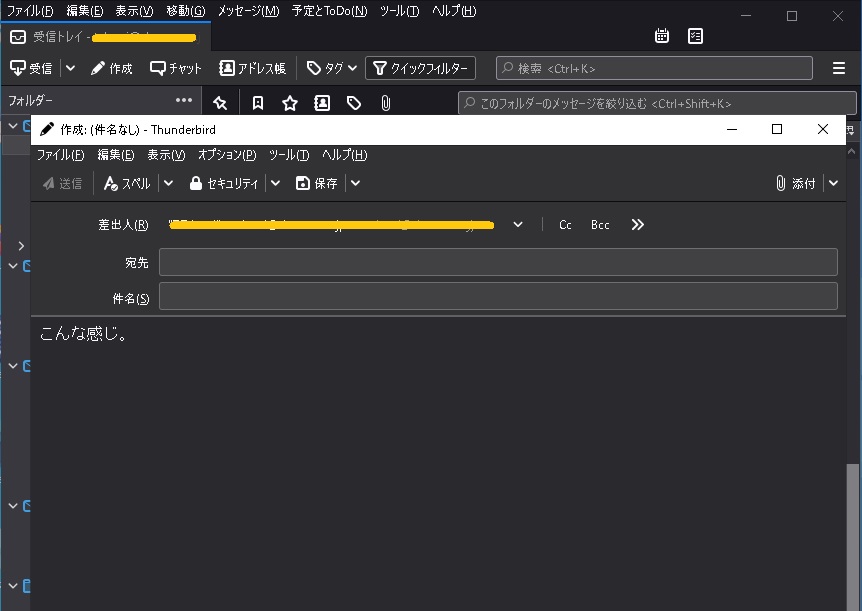Viewport: 862px width, 611px height.
Task: Click スペル spell check button
Action: point(127,183)
